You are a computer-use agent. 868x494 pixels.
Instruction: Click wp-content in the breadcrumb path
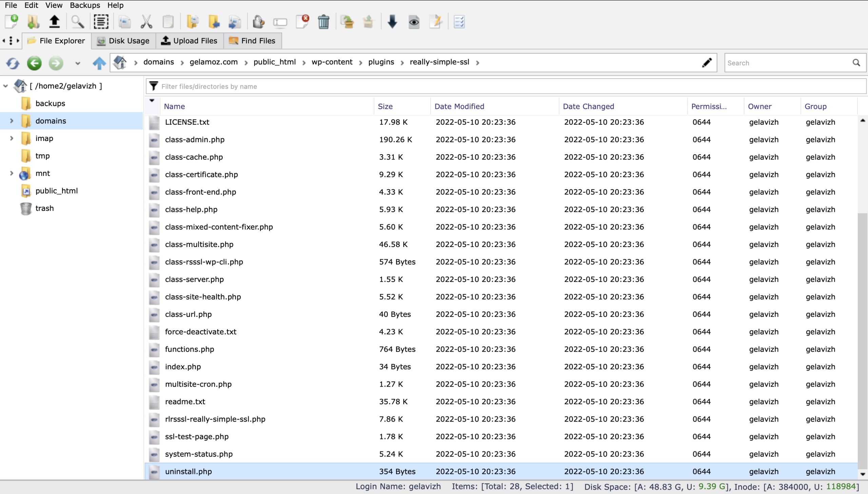(332, 62)
